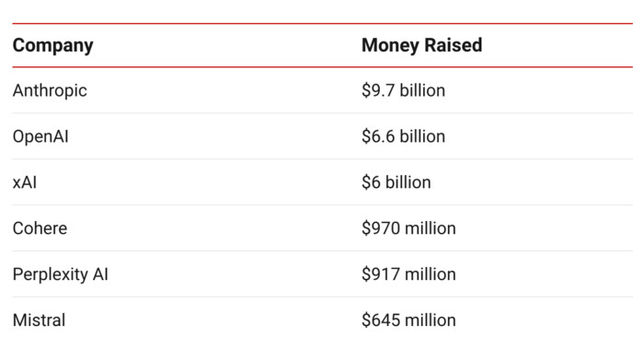This screenshot has width=644, height=349.
Task: Select the xAI company cell
Action: [x=25, y=182]
